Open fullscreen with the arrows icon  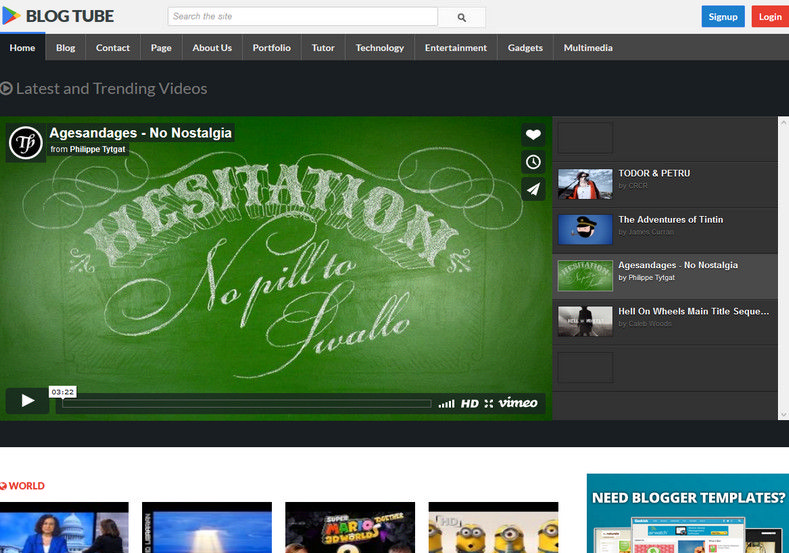click(x=489, y=404)
